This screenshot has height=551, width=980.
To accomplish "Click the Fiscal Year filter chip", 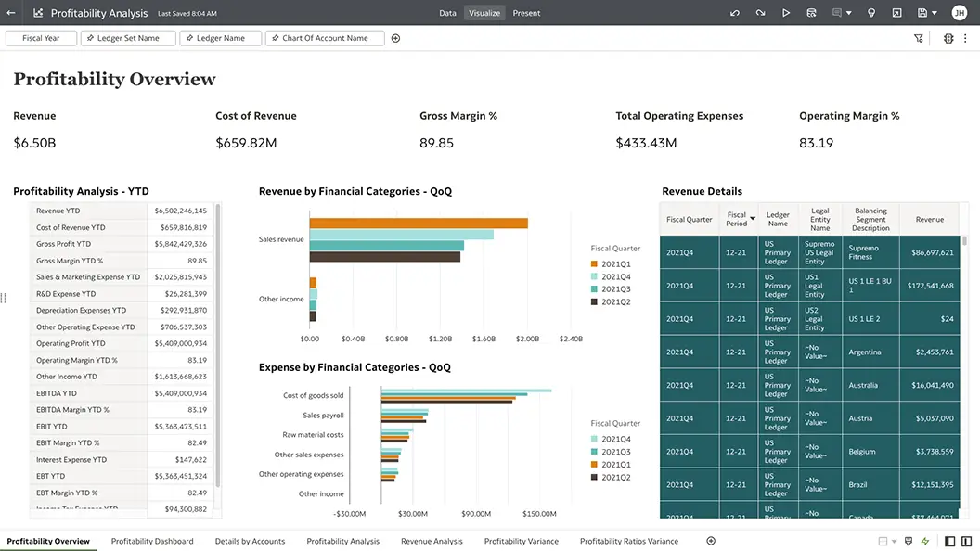I will coord(41,38).
